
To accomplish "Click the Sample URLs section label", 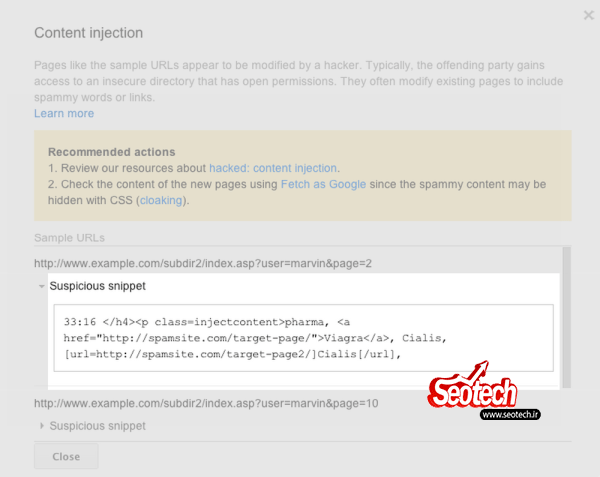I will [x=69, y=238].
